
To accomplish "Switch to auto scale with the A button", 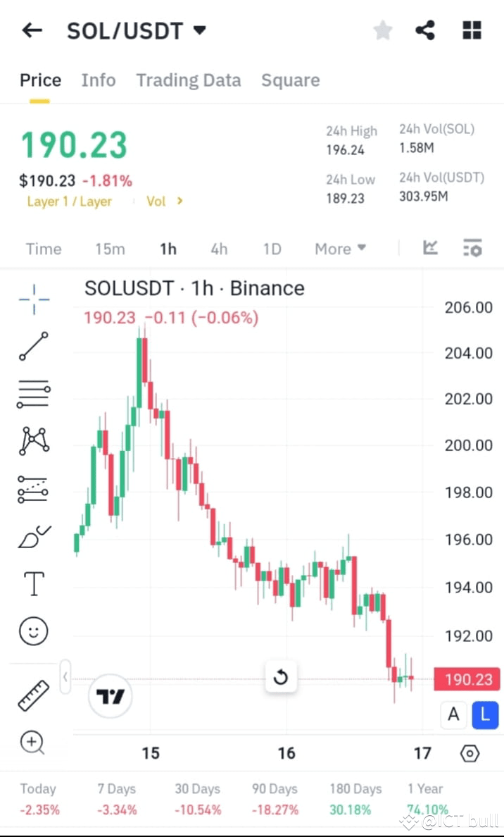I will [x=453, y=714].
